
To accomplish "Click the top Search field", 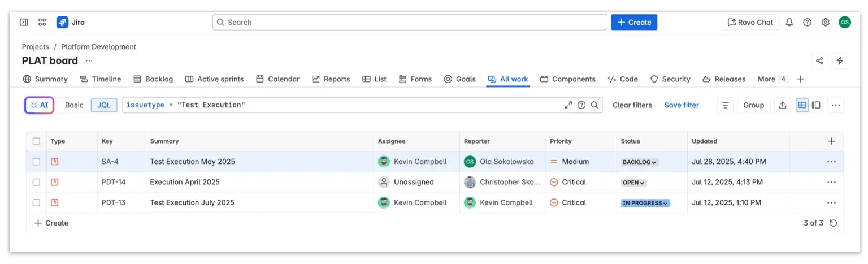I will (x=410, y=22).
